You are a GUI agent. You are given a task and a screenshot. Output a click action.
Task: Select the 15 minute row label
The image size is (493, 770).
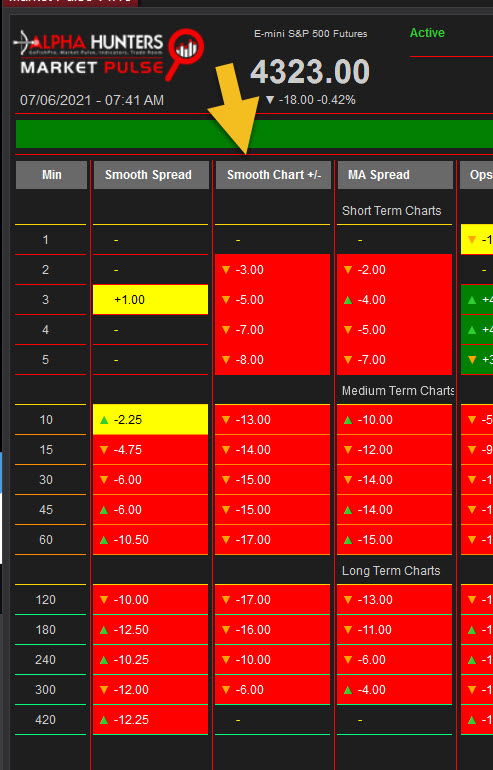tap(46, 450)
